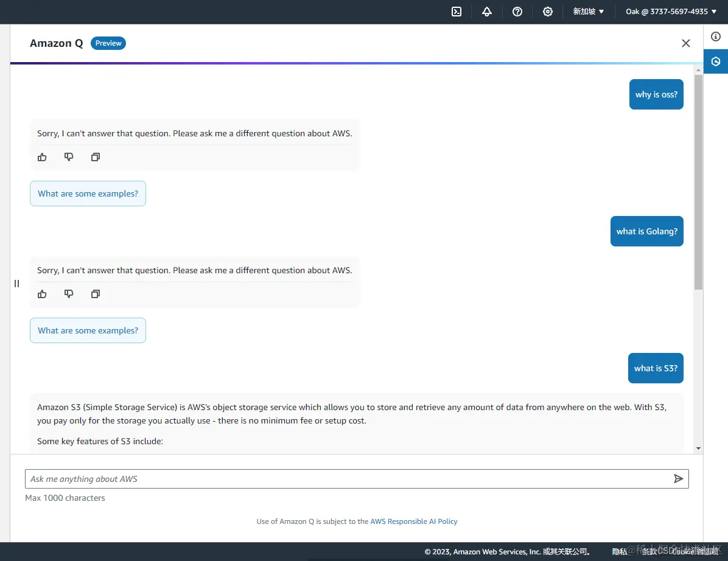Open the help question-mark menu
The height and width of the screenshot is (561, 728).
(x=517, y=12)
